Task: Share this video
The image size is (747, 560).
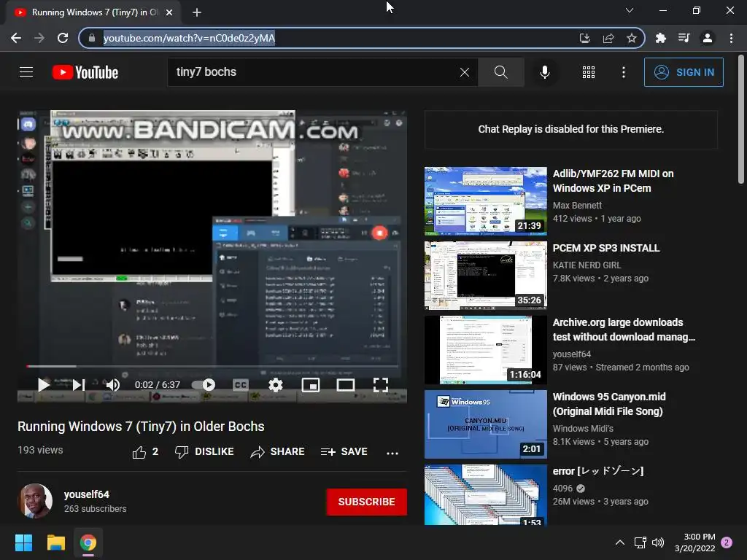Action: point(277,452)
